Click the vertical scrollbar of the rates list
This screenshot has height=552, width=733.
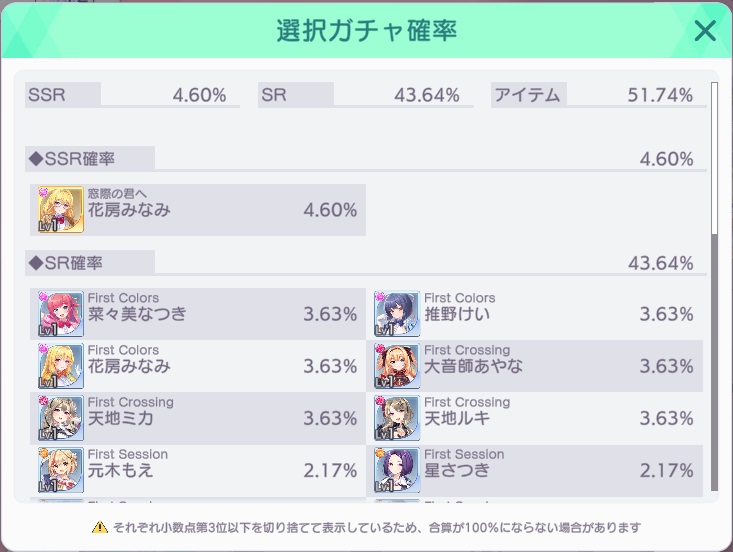(714, 287)
